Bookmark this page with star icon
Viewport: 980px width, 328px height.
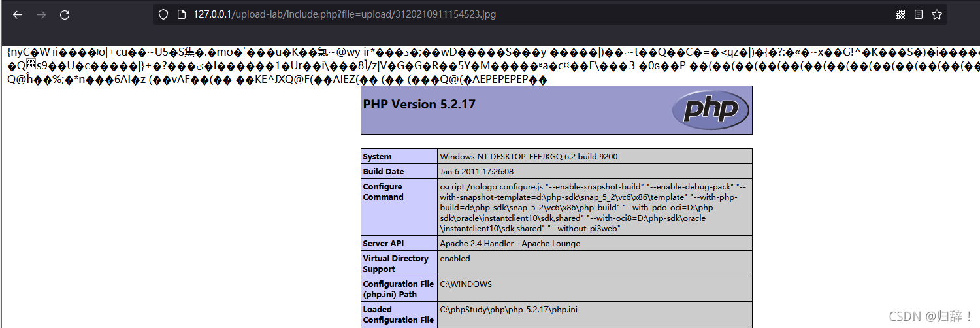click(x=937, y=14)
